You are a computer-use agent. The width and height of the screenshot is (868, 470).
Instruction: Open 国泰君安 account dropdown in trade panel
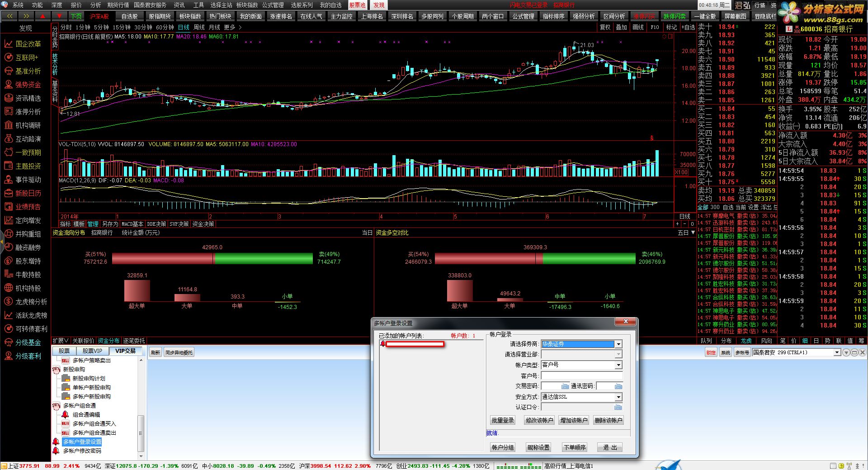click(836, 352)
